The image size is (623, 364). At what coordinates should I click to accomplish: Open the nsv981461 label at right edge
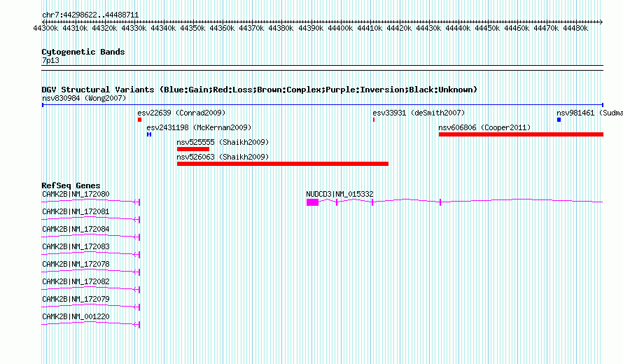coord(589,113)
